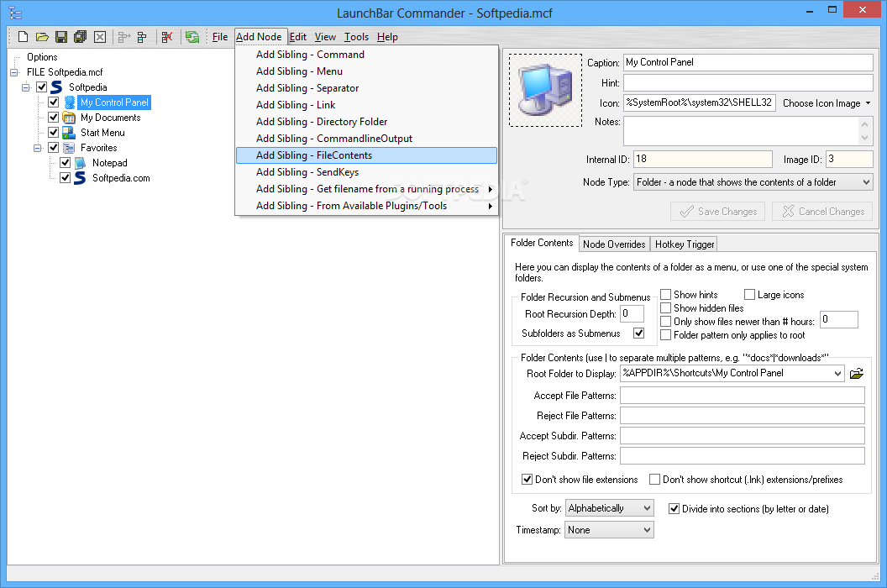Click the Notepad node icon
Viewport: 887px width, 588px height.
point(81,163)
